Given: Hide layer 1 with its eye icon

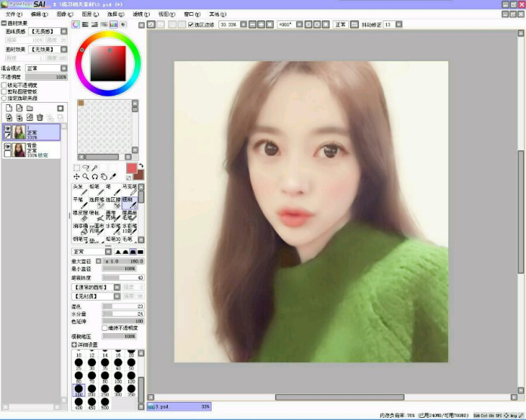Looking at the screenshot, I should point(8,128).
